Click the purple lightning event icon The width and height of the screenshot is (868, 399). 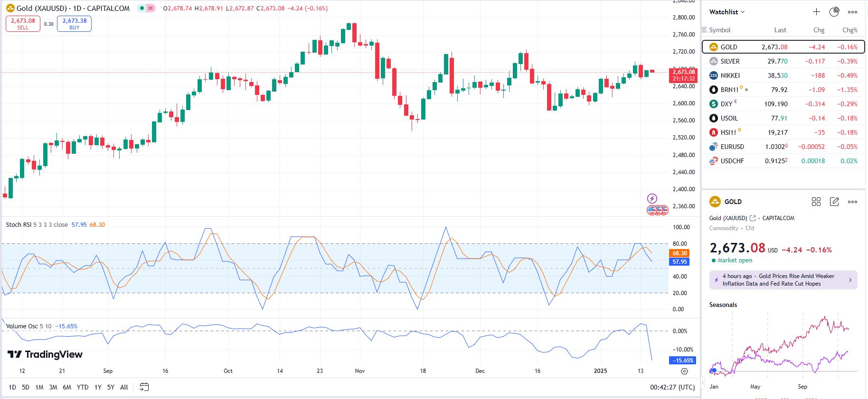652,198
